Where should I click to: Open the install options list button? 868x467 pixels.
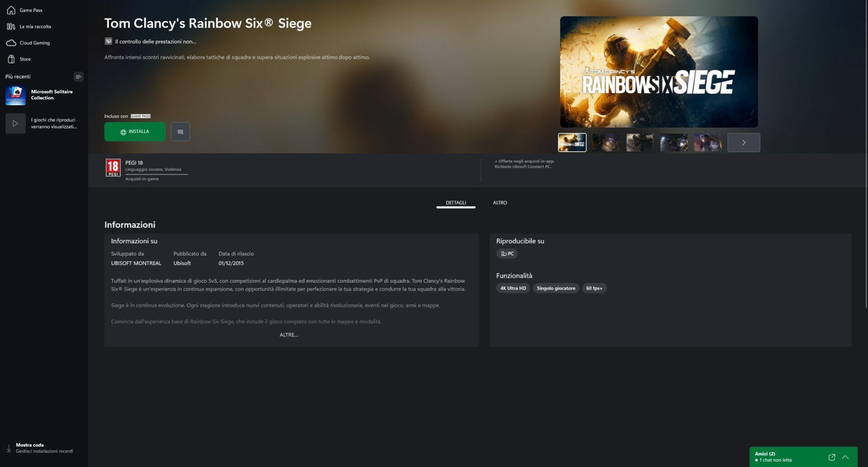pos(180,132)
